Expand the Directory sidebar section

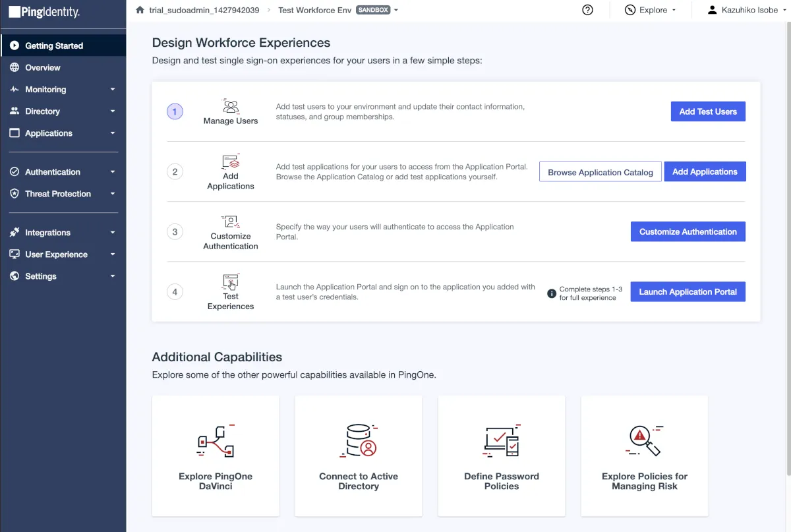pyautogui.click(x=63, y=111)
